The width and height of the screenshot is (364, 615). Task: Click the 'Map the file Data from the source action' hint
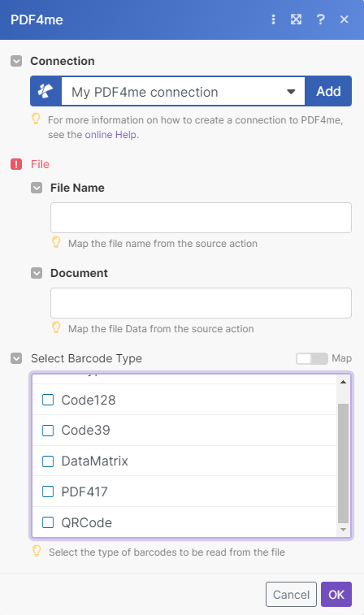click(161, 328)
